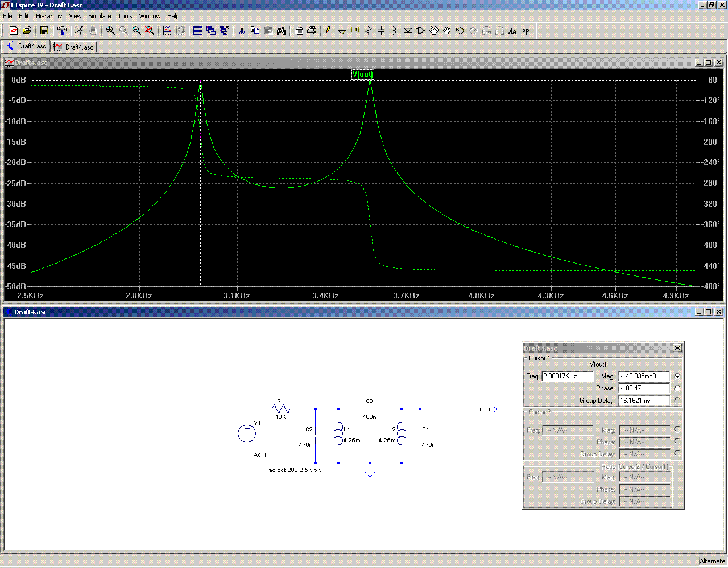The height and width of the screenshot is (568, 728).
Task: Switch to the schematic Draft4.asc tab
Action: (x=26, y=47)
